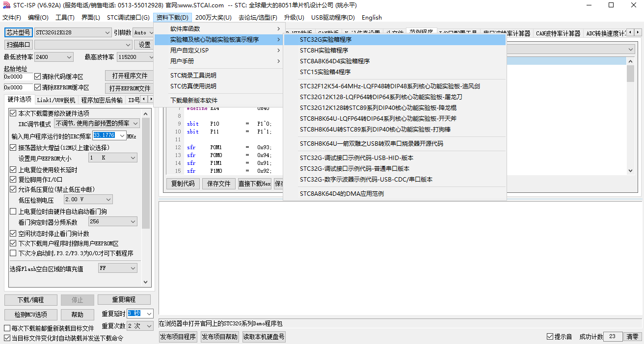Open the 引脚数 Auto dropdown
644x344 pixels.
click(x=143, y=32)
